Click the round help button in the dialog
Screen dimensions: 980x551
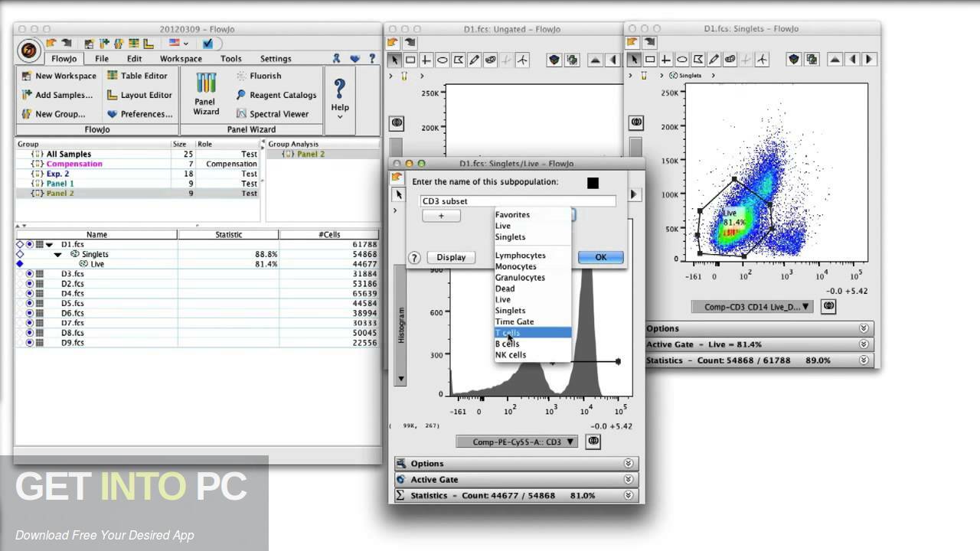point(414,258)
